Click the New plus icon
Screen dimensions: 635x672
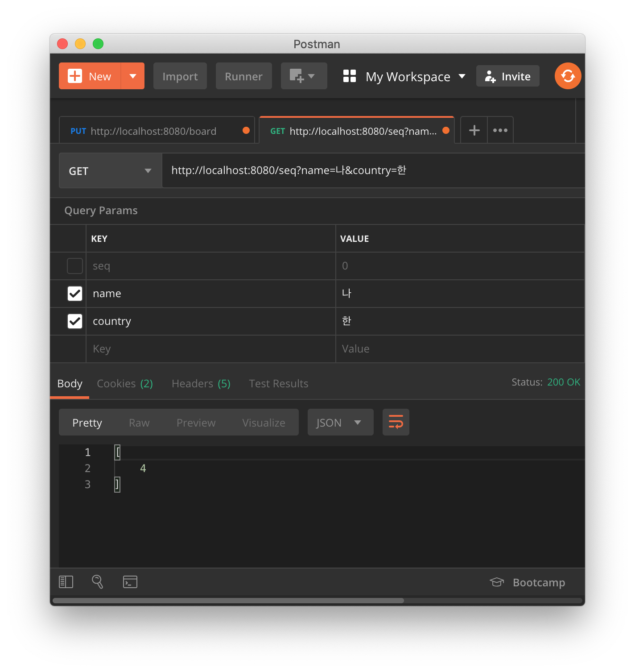[75, 76]
